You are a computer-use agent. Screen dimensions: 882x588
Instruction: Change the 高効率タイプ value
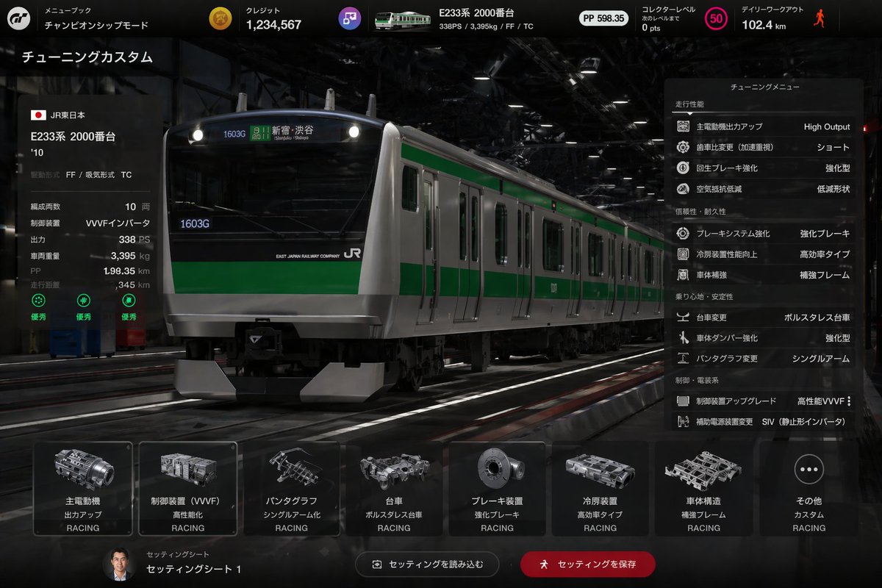tap(825, 254)
